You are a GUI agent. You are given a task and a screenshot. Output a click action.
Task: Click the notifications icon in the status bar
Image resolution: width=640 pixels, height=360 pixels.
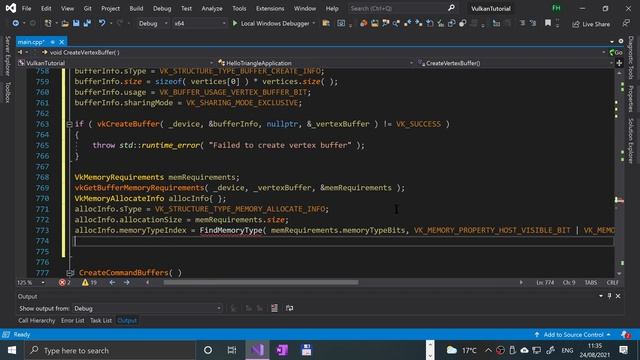[625, 335]
